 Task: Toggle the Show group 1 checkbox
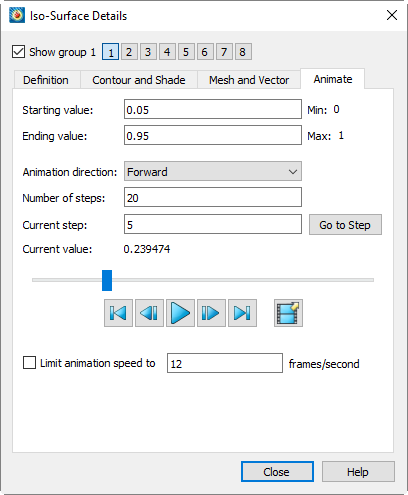18,52
